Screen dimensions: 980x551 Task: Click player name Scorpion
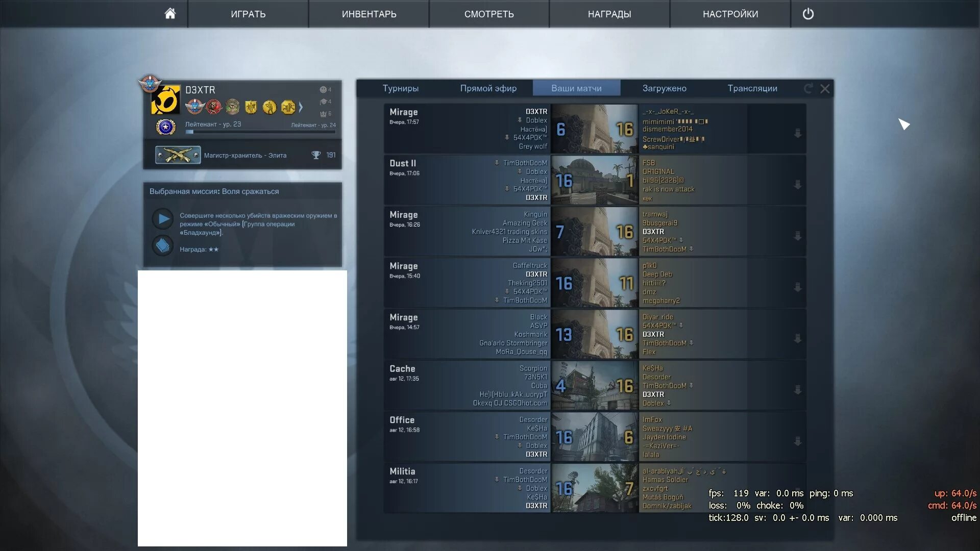pyautogui.click(x=533, y=368)
